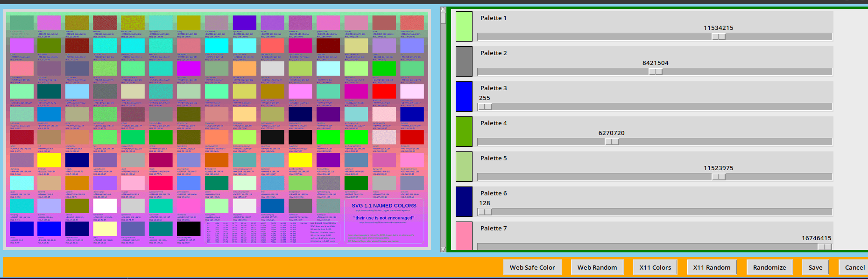Image resolution: width=868 pixels, height=279 pixels.
Task: Click the Palette 1 slider handle
Action: pos(718,37)
